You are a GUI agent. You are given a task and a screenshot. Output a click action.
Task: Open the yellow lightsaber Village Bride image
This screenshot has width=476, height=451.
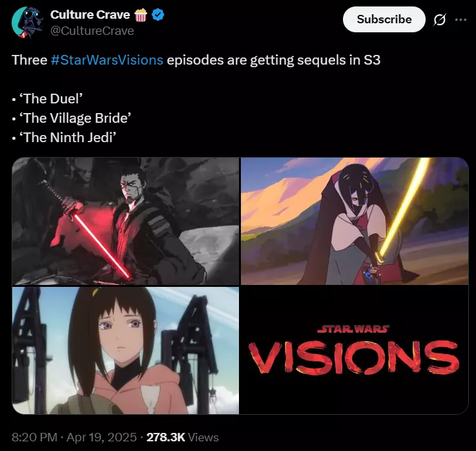(355, 221)
